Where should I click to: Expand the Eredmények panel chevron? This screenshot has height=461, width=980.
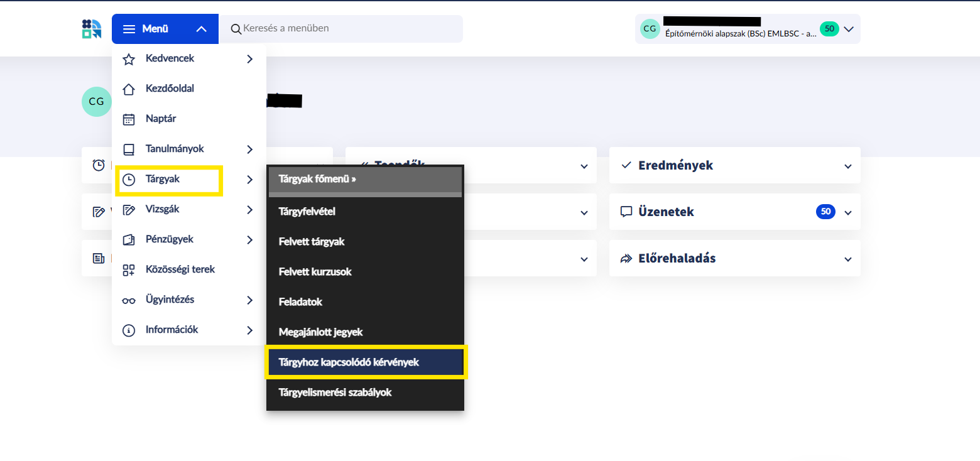pyautogui.click(x=848, y=166)
